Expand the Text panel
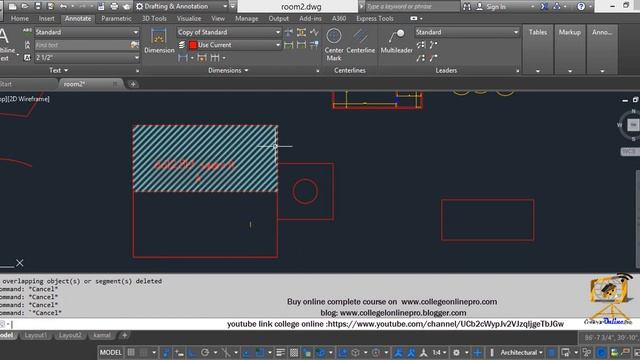This screenshot has width=640, height=360. [58, 70]
